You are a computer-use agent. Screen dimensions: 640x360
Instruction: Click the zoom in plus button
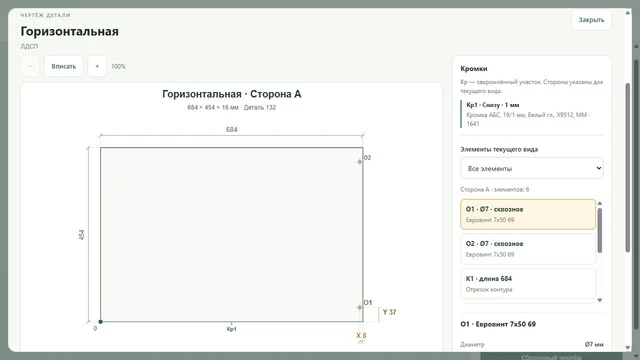(97, 66)
